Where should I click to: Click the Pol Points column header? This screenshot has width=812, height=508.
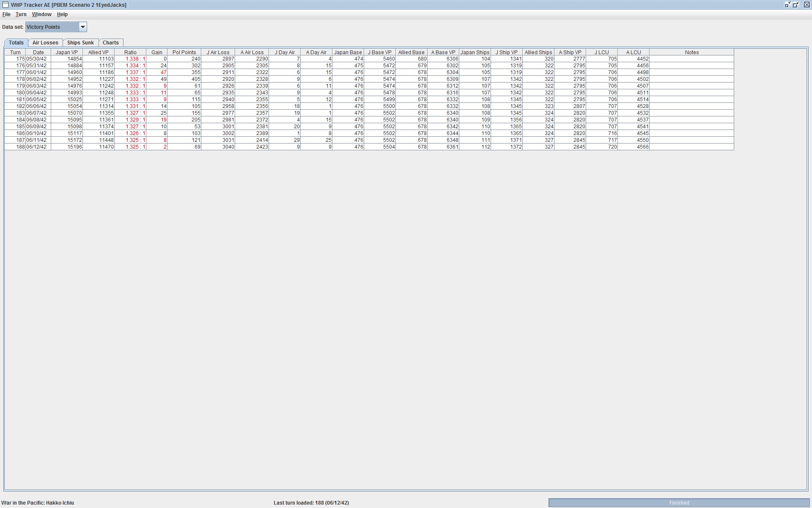coord(184,52)
